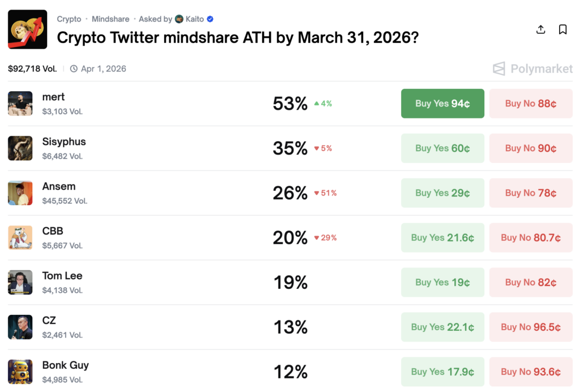The width and height of the screenshot is (580, 392).
Task: Buy Yes on mert at 94¢
Action: [442, 104]
